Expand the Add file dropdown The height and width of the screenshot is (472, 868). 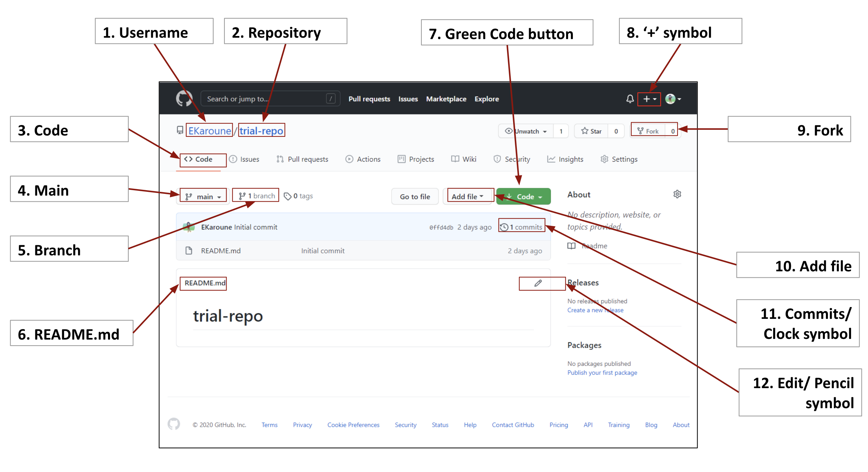click(468, 196)
